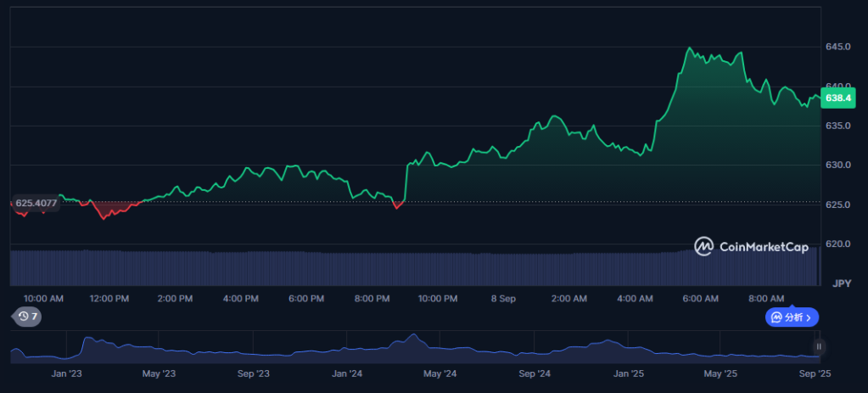The width and height of the screenshot is (868, 393).
Task: Click Sep '25 at the navigator end
Action: [x=814, y=373]
